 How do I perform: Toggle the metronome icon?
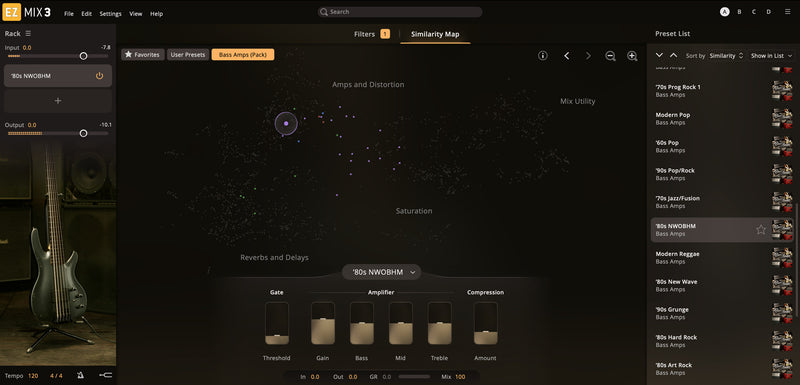(81, 376)
